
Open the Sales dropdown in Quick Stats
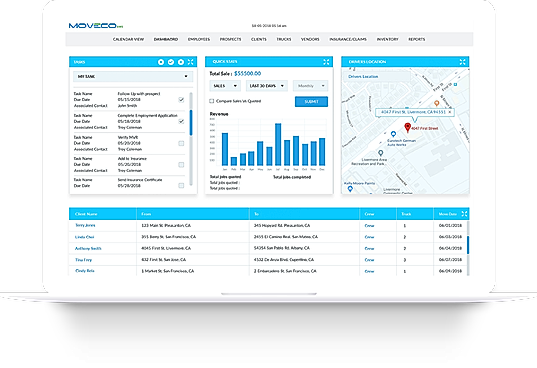[x=225, y=86]
